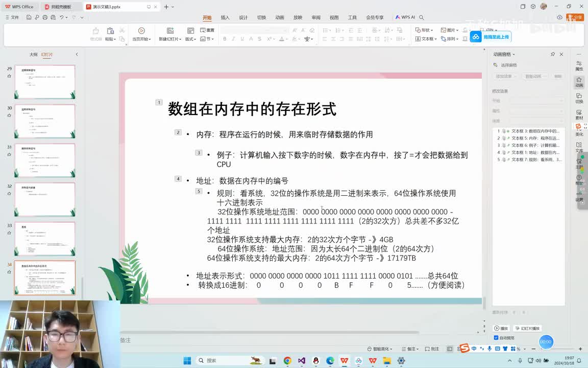Open the 视图 ribbon tab
This screenshot has width=588, height=368.
pyautogui.click(x=334, y=17)
